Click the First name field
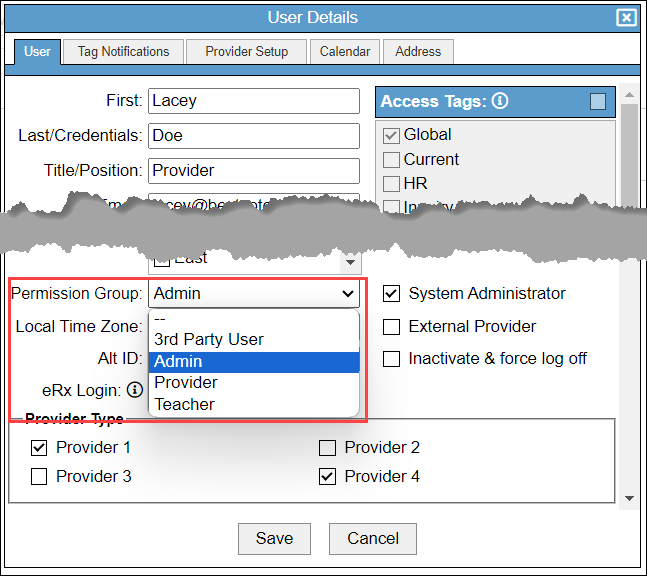Image resolution: width=647 pixels, height=576 pixels. (x=254, y=101)
